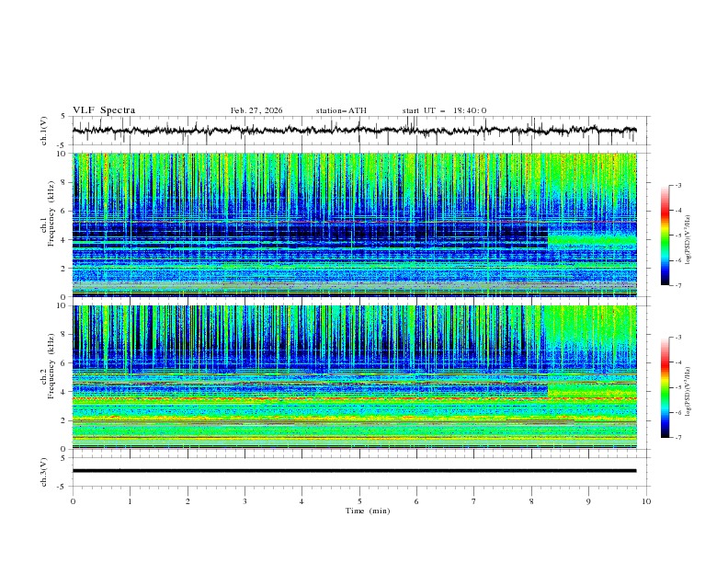The width and height of the screenshot is (728, 563).
Task: Select the "start UT = 18:40:0" text
Action: 444,110
